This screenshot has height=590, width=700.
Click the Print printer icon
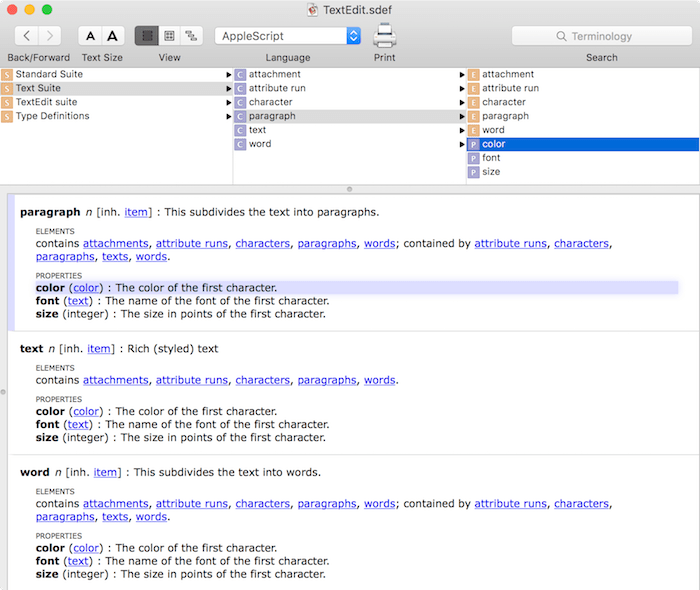click(x=384, y=36)
